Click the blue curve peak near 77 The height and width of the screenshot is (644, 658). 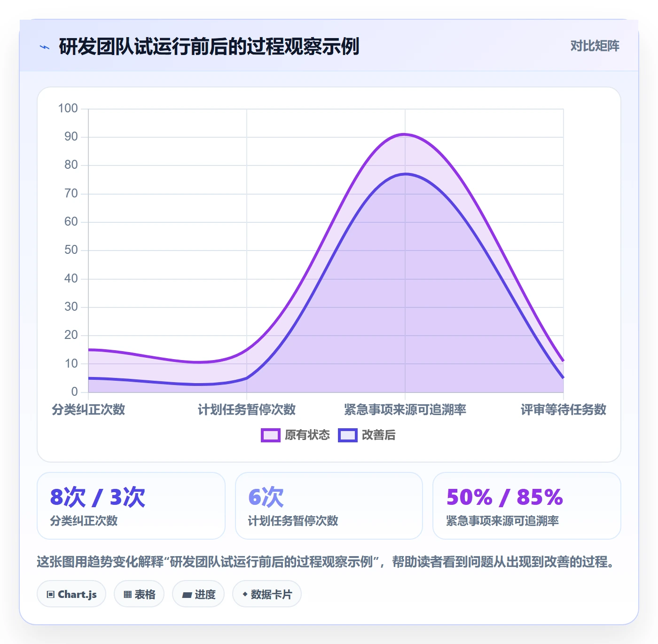pos(405,174)
